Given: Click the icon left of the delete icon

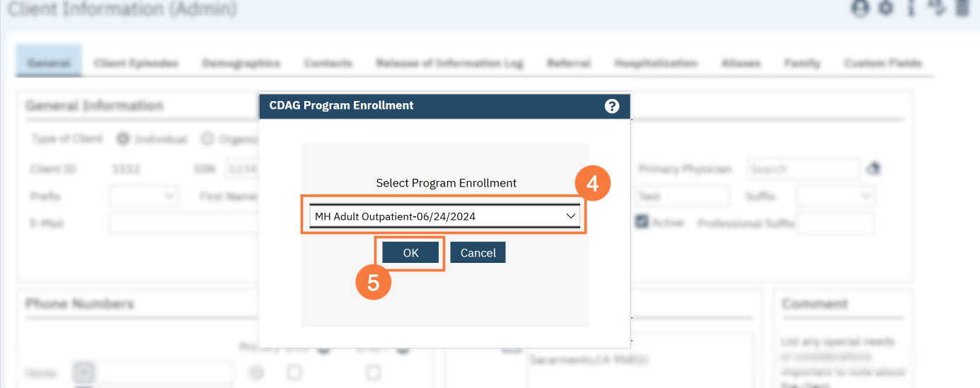Looking at the screenshot, I should coord(936,8).
